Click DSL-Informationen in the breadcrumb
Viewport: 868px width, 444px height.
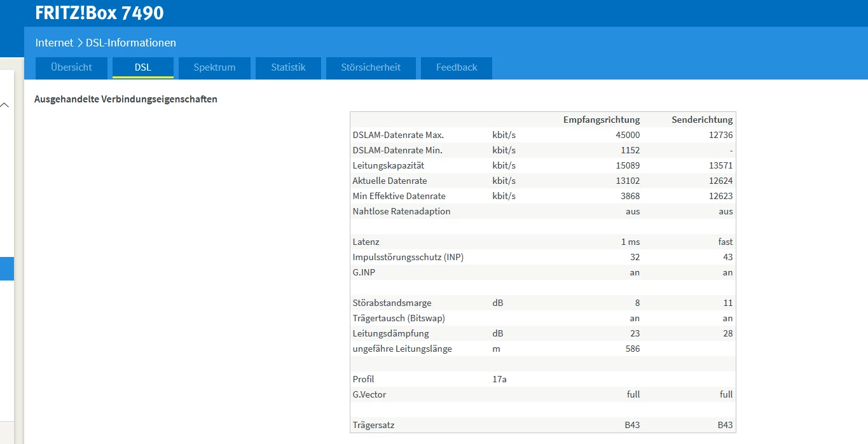pyautogui.click(x=131, y=43)
